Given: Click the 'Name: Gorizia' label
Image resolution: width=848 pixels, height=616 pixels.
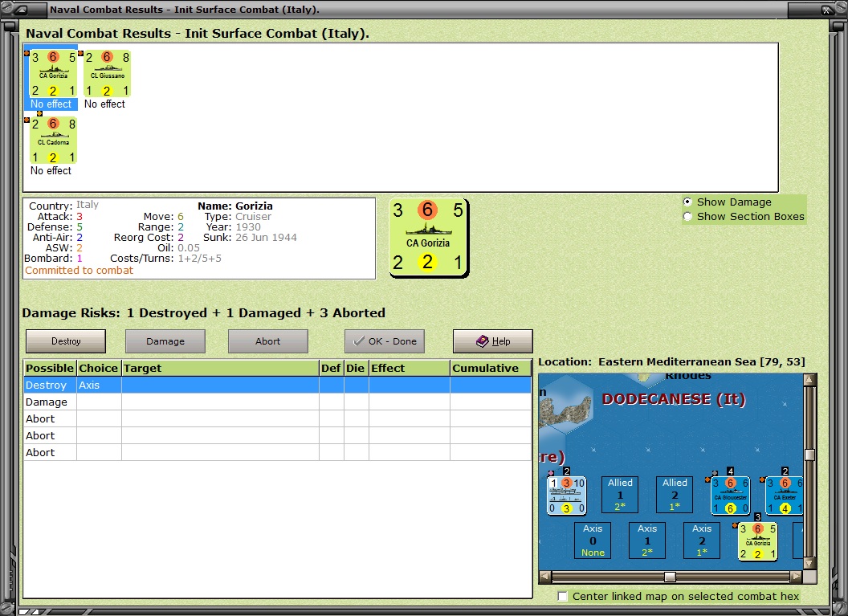Looking at the screenshot, I should (x=235, y=206).
